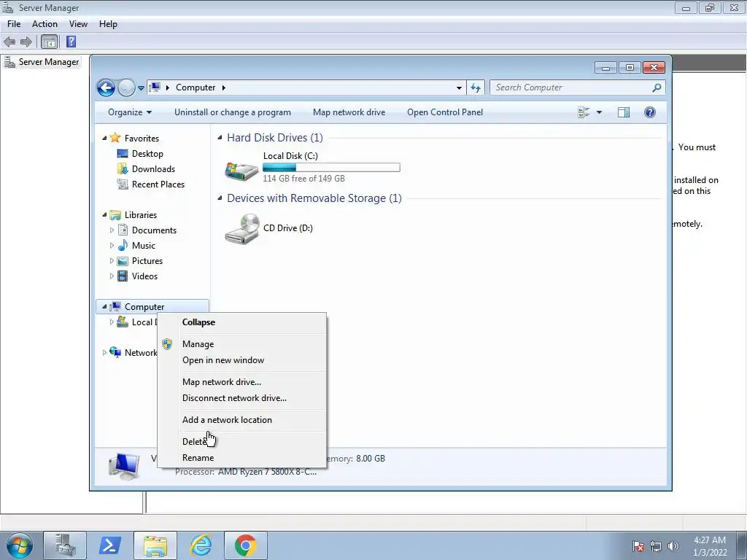Select Server Manager root tree node
747x560 pixels.
pyautogui.click(x=42, y=62)
